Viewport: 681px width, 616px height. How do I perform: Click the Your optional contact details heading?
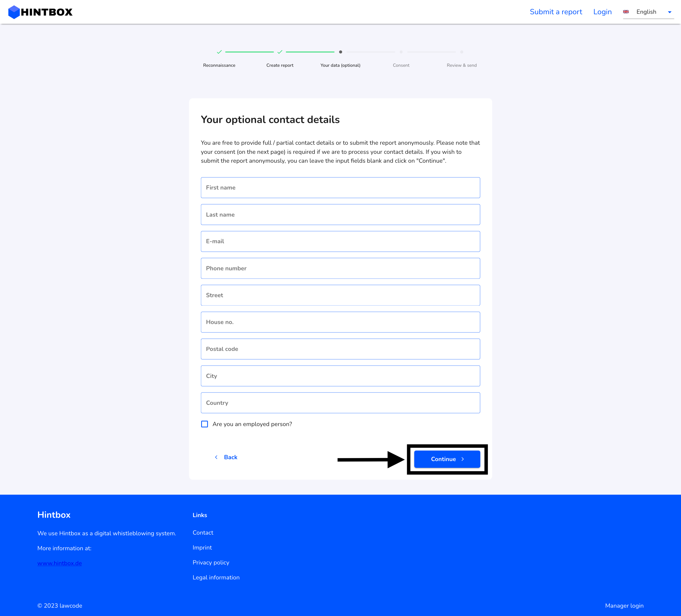tap(270, 120)
